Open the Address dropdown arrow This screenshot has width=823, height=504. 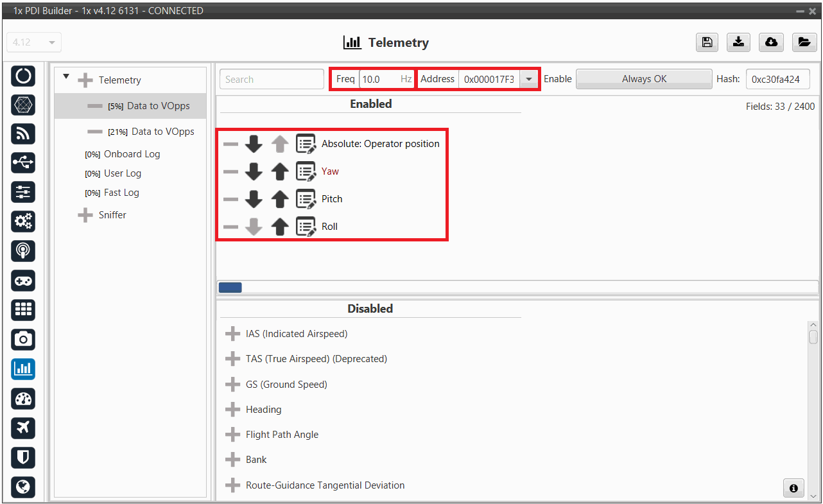[529, 80]
